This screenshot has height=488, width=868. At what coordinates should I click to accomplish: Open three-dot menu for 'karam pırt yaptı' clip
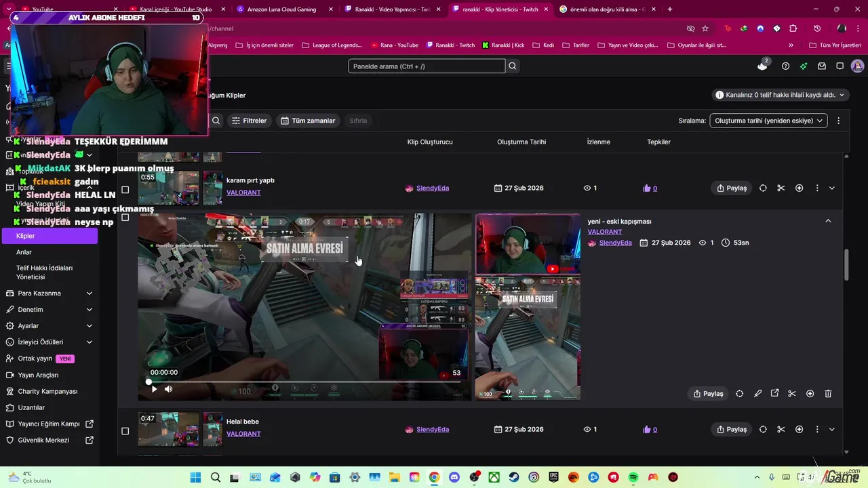click(816, 188)
